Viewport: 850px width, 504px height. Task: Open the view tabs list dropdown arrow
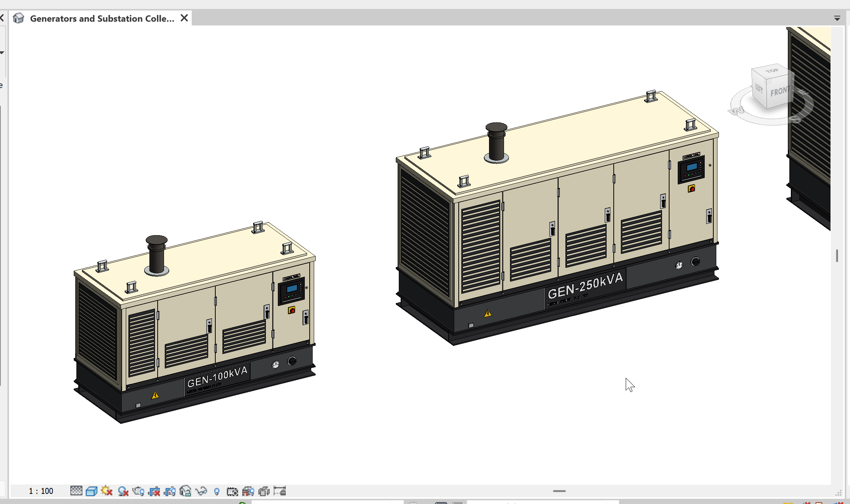[x=837, y=18]
